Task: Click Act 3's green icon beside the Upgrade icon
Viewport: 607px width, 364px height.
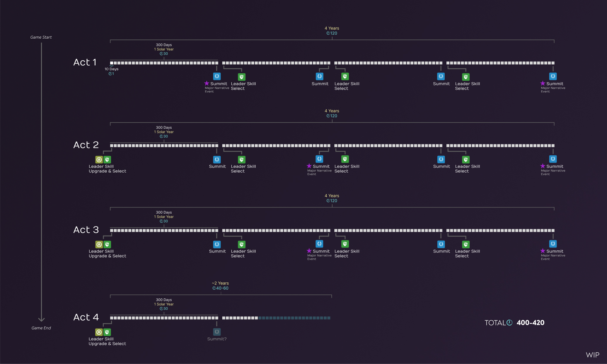Action: 107,244
